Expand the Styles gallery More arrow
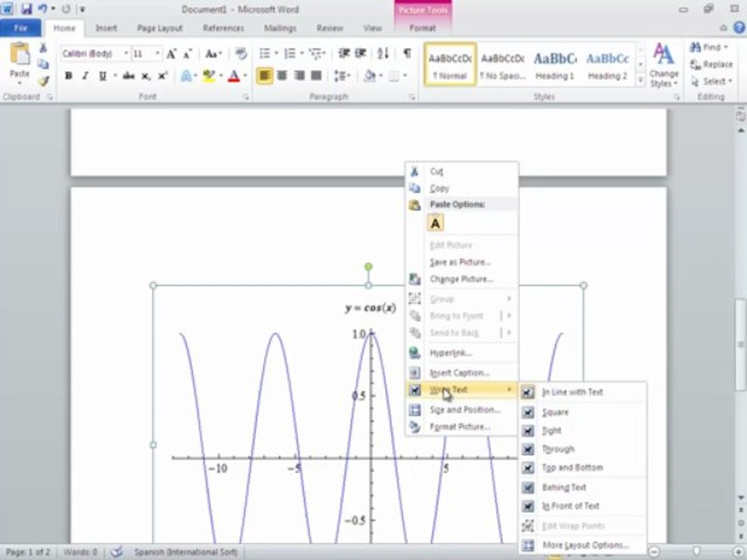 tap(640, 82)
